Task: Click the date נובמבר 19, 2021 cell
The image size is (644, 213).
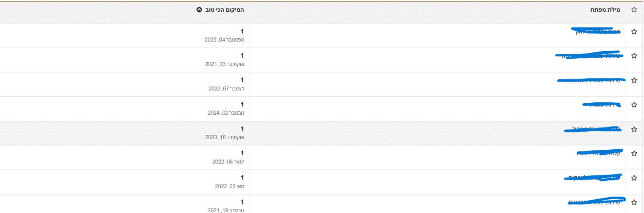Action: coord(226,210)
